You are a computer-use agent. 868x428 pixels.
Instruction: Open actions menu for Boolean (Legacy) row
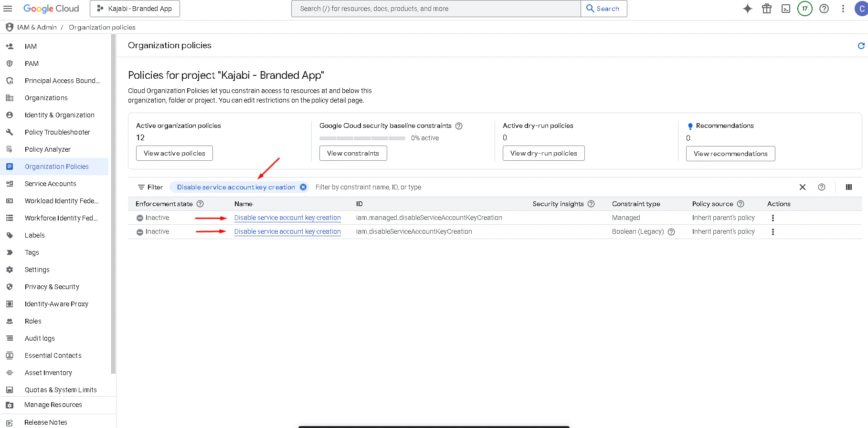tap(773, 231)
